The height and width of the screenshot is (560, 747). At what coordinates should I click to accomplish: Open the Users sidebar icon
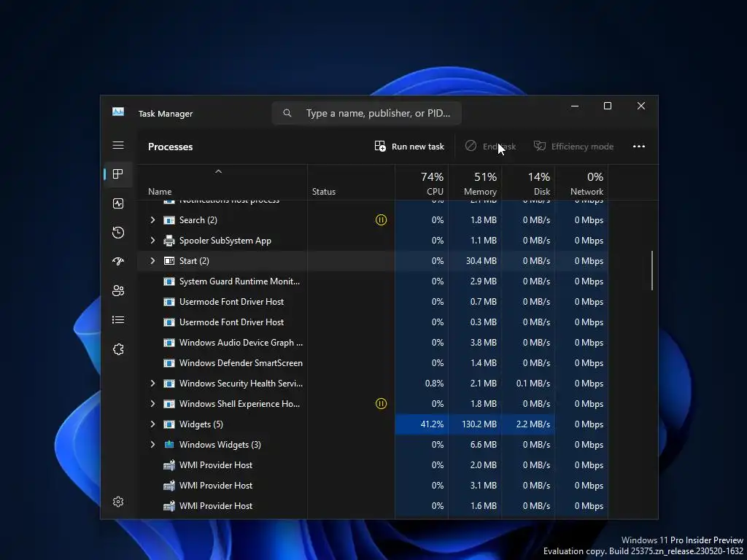coord(118,290)
